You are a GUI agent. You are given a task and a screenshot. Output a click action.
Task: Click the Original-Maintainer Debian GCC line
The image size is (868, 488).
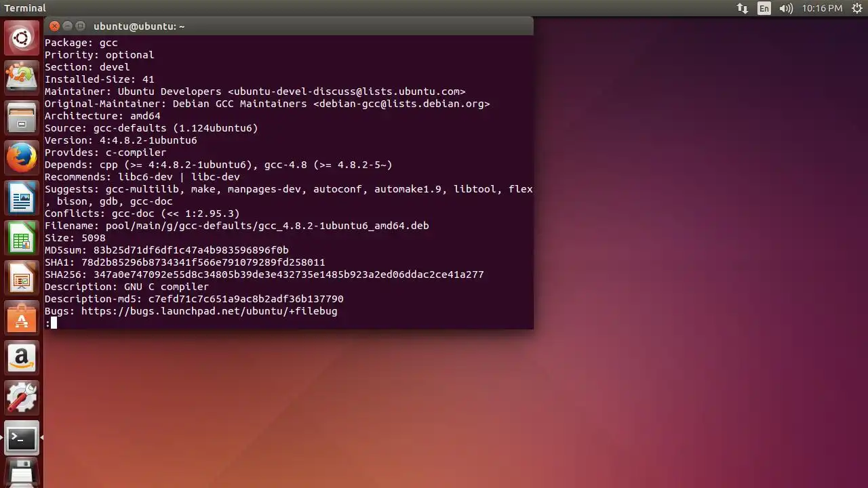[x=267, y=104]
